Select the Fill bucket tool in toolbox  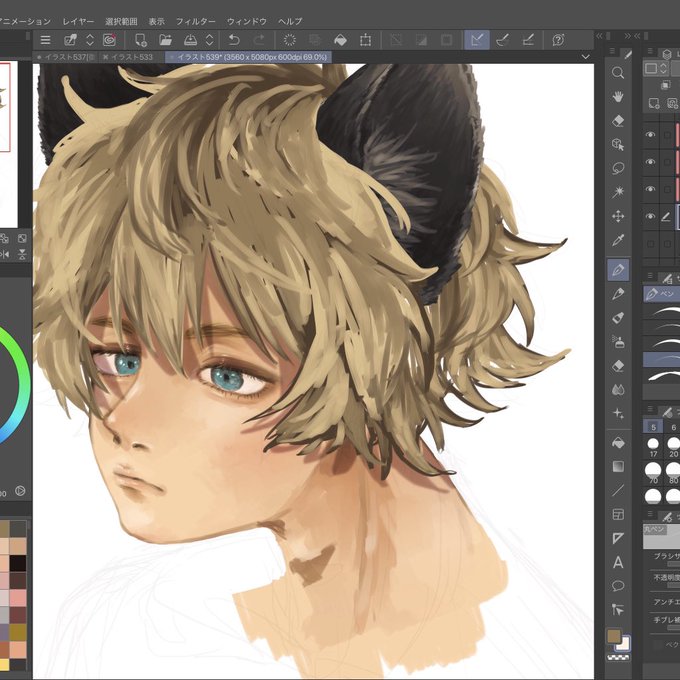618,442
